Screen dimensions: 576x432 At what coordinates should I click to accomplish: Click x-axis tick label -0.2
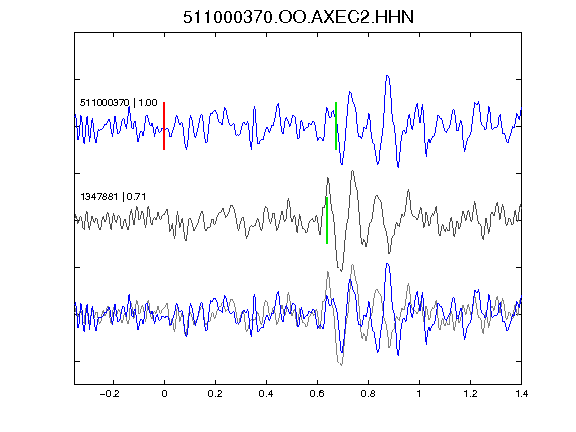[x=110, y=394]
